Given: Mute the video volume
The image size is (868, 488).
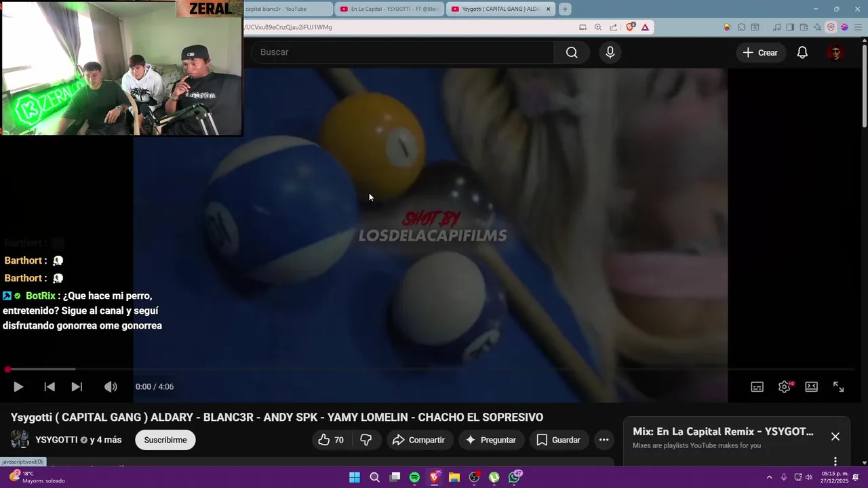Looking at the screenshot, I should pos(111,387).
